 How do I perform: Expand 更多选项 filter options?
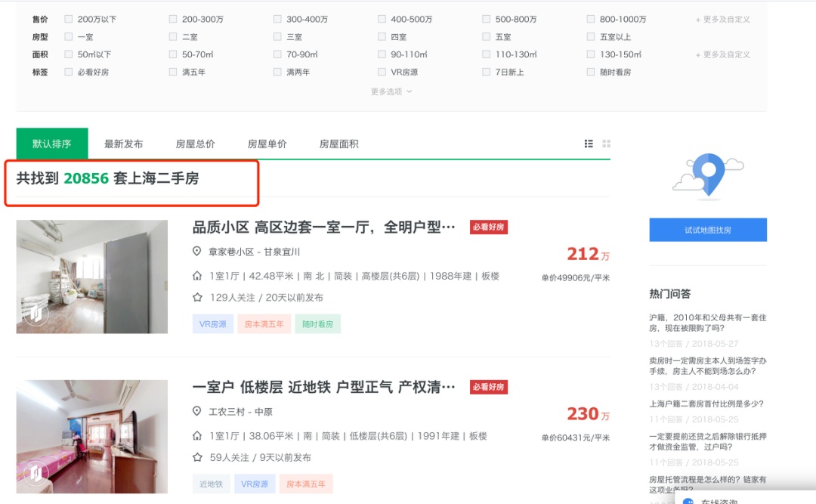pyautogui.click(x=391, y=91)
